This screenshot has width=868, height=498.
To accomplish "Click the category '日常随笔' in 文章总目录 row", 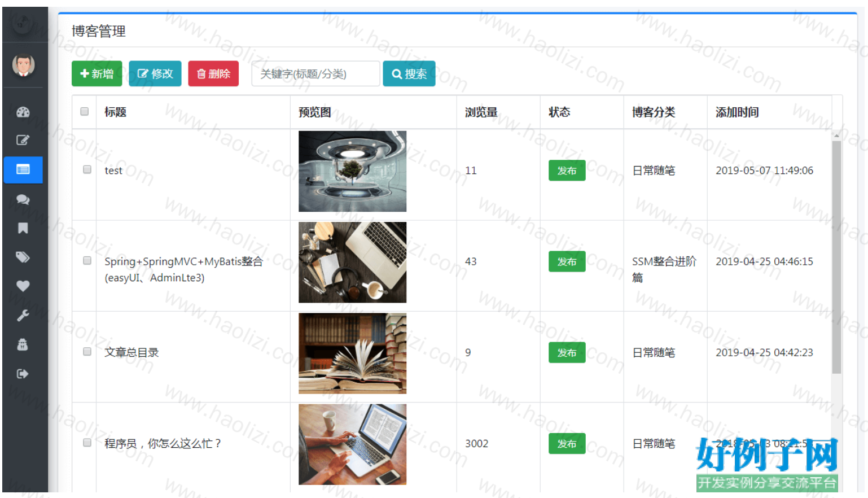I will [654, 352].
